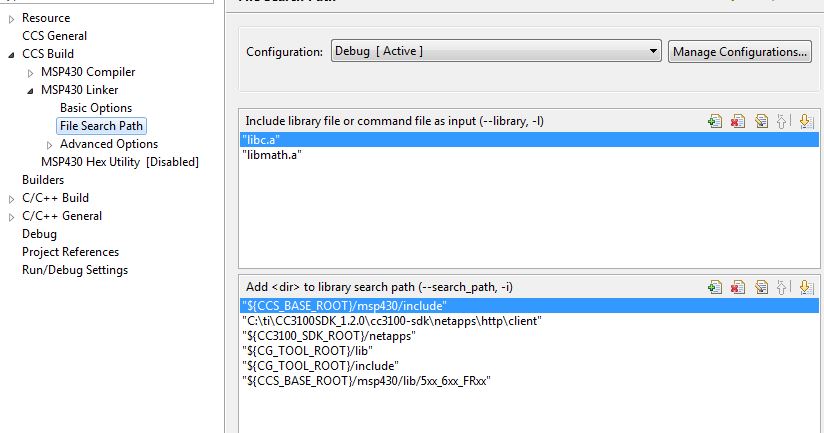Move library entry down in the --library list
824x433 pixels.
806,121
